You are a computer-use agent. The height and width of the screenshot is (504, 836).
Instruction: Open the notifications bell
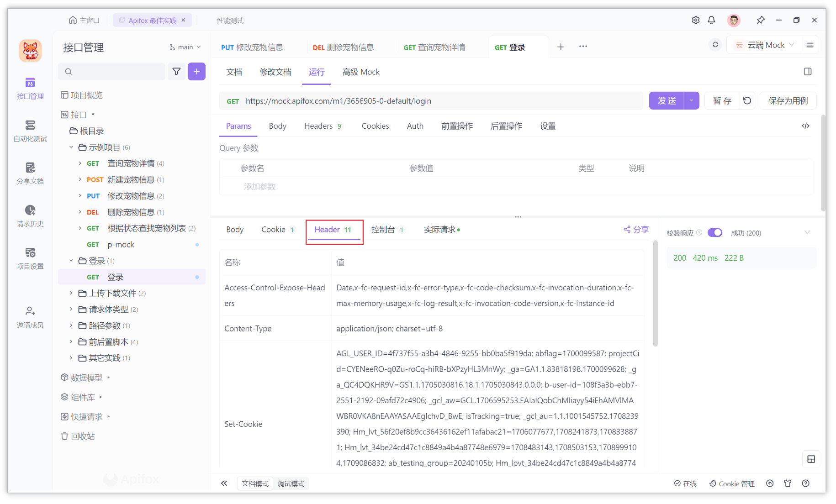(x=711, y=20)
